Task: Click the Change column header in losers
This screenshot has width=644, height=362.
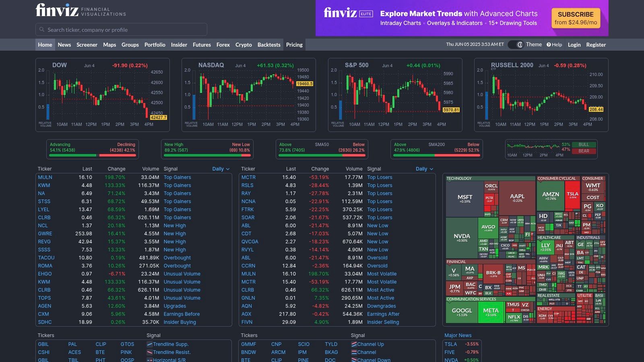Action: click(320, 169)
